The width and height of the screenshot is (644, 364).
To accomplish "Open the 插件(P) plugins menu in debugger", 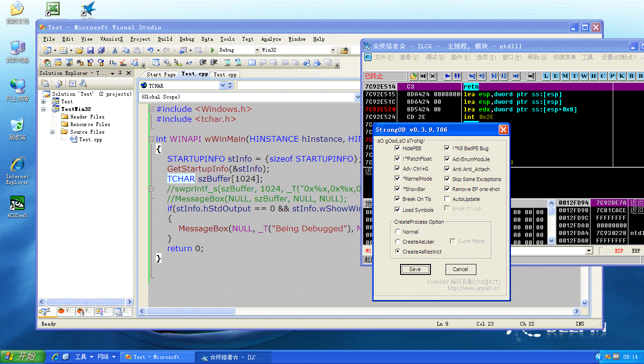I will tap(461, 57).
